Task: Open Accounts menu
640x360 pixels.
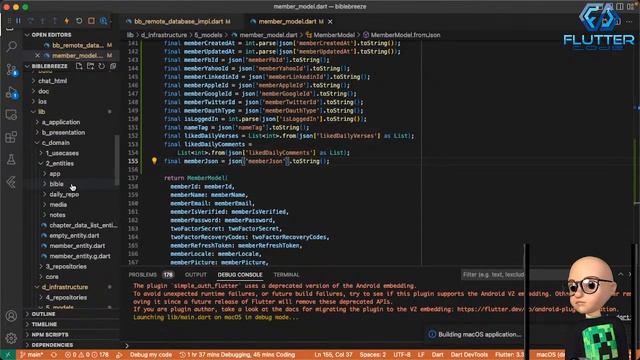Action: (11, 316)
